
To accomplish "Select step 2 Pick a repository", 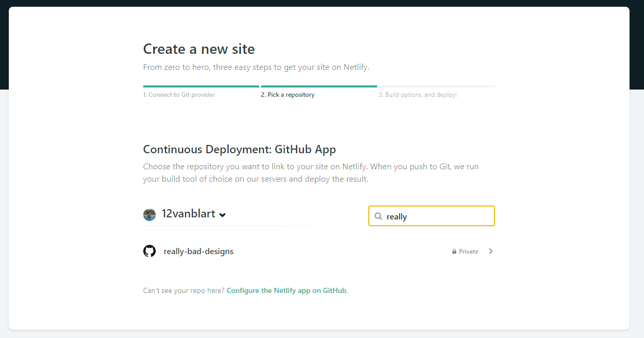I will click(x=288, y=95).
